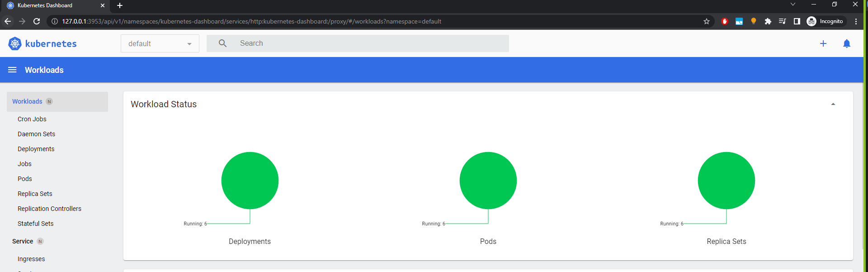The image size is (868, 272).
Task: Open the browser side panel icon
Action: [x=797, y=21]
